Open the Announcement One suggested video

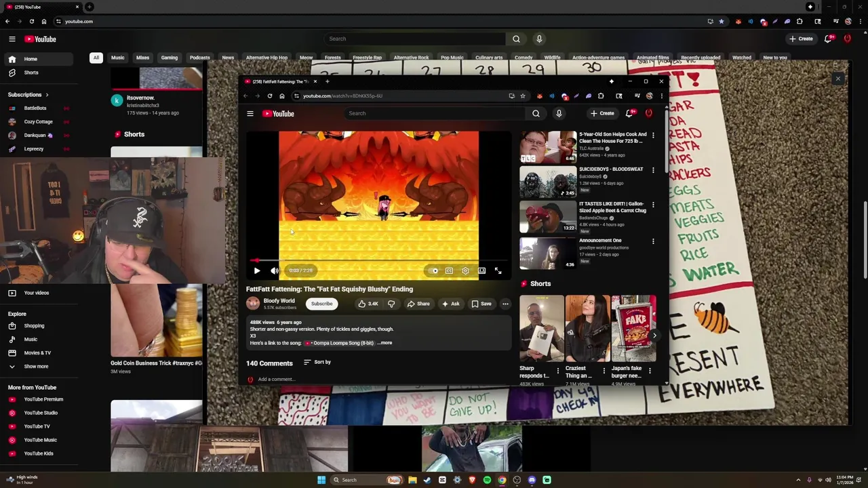(548, 253)
